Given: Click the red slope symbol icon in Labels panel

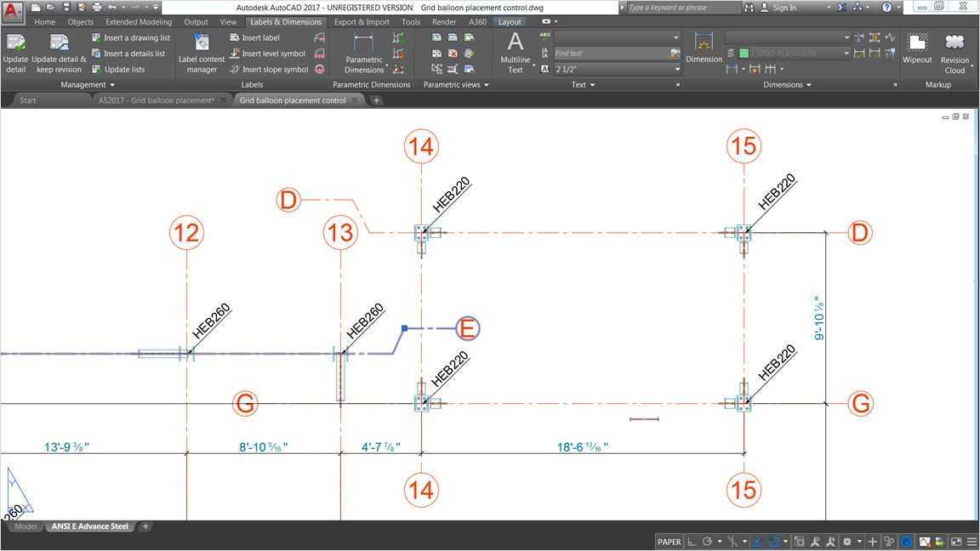Looking at the screenshot, I should click(320, 70).
